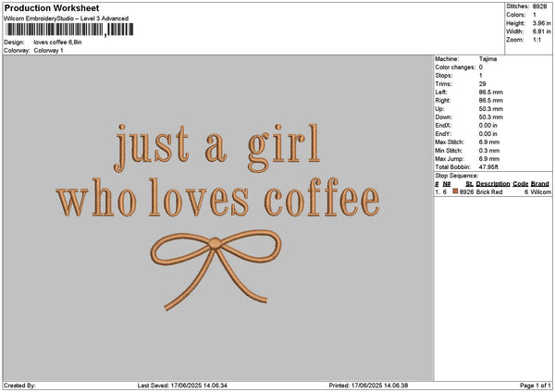
Task: Click the 'Description' column header
Action: click(x=493, y=184)
